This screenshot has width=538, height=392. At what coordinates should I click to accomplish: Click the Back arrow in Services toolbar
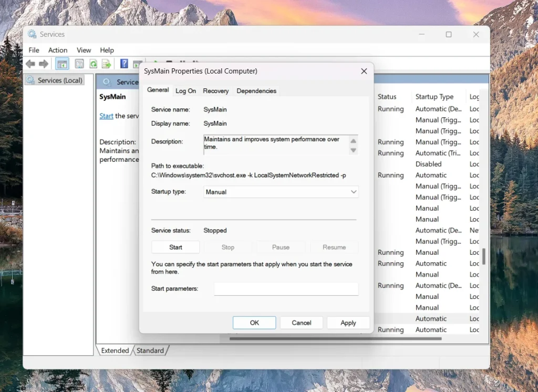(30, 64)
